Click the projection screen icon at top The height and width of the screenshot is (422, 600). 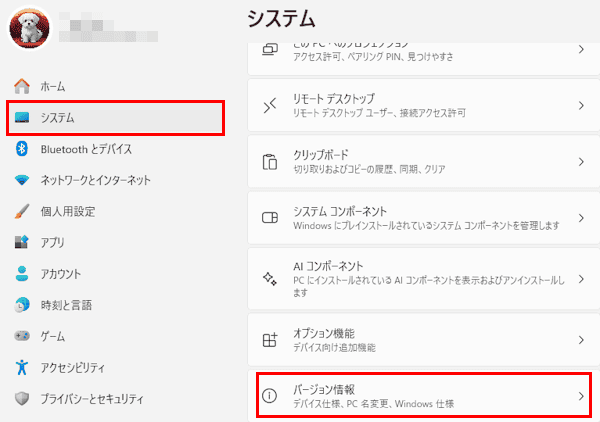270,49
